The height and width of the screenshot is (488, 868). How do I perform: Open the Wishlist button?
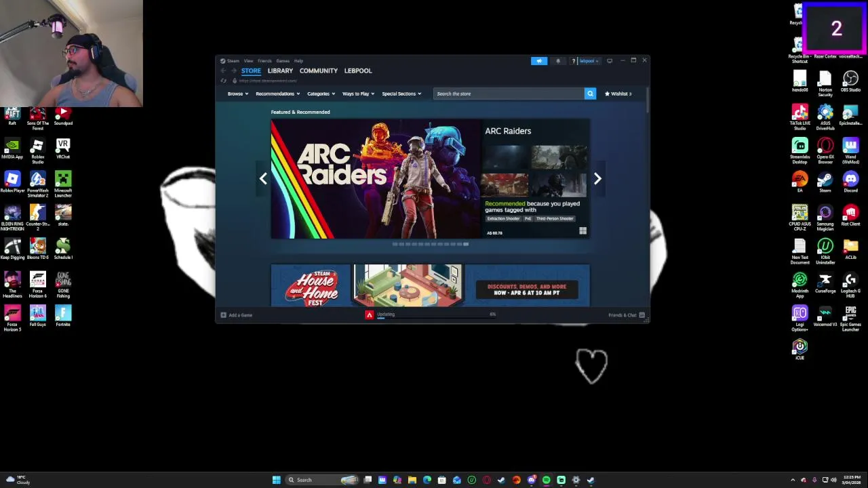tap(618, 94)
